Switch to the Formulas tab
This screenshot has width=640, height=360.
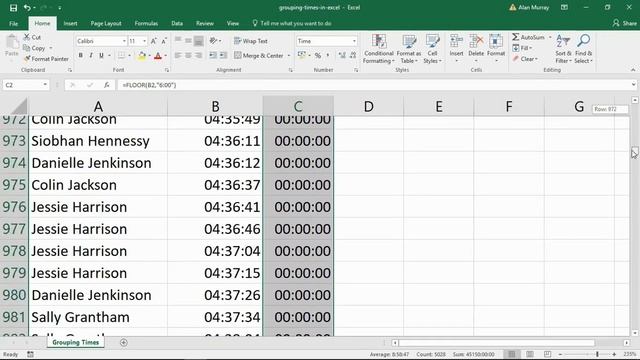tap(146, 24)
